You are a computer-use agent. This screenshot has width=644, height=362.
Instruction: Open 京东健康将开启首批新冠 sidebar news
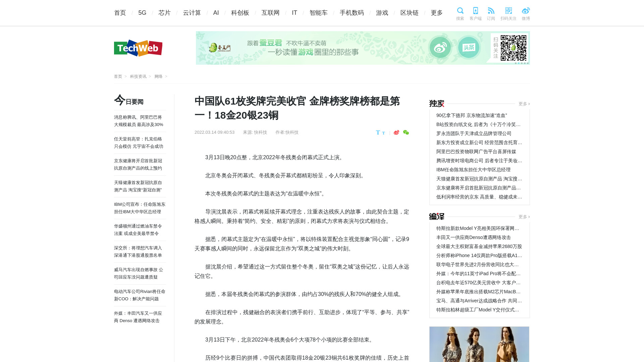click(x=138, y=165)
